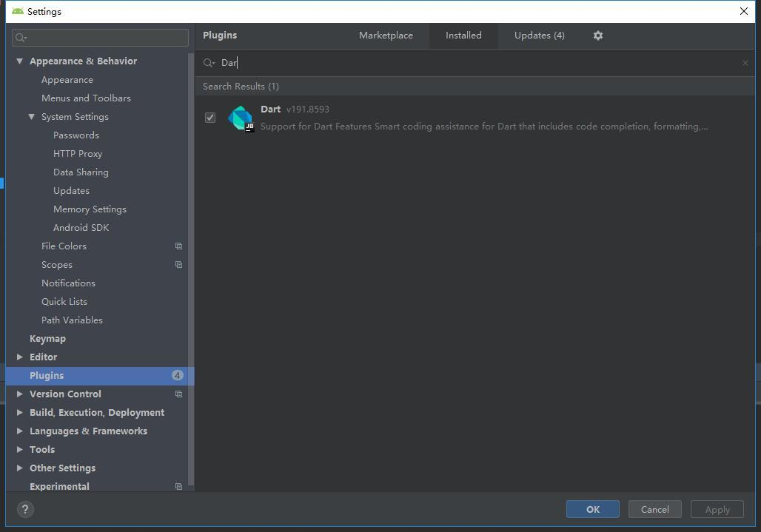Click the Plugins update count badge

(177, 375)
